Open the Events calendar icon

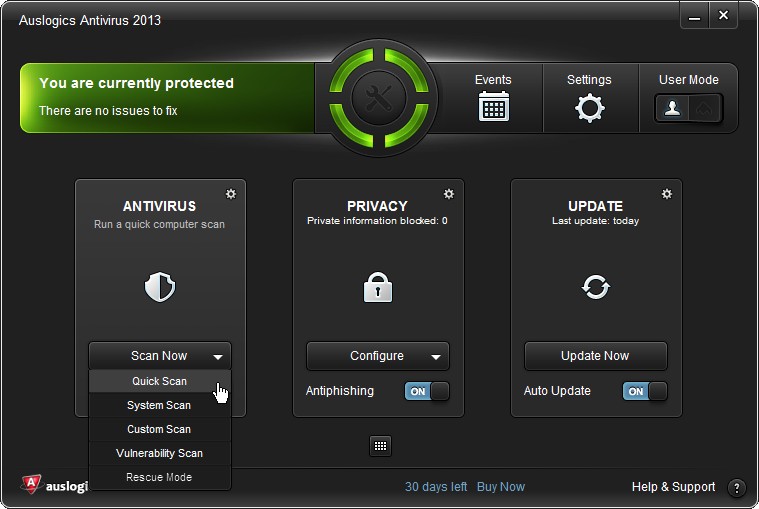493,106
